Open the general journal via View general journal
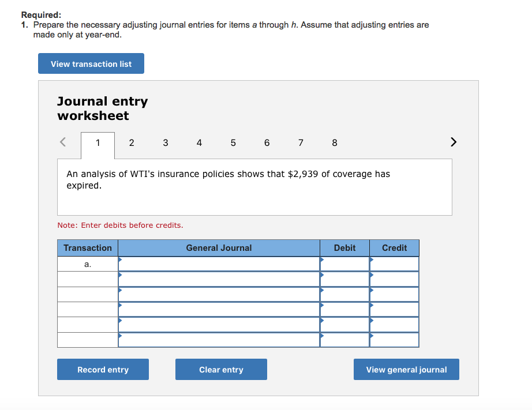Screen dimensions: 532x410 [x=406, y=369]
